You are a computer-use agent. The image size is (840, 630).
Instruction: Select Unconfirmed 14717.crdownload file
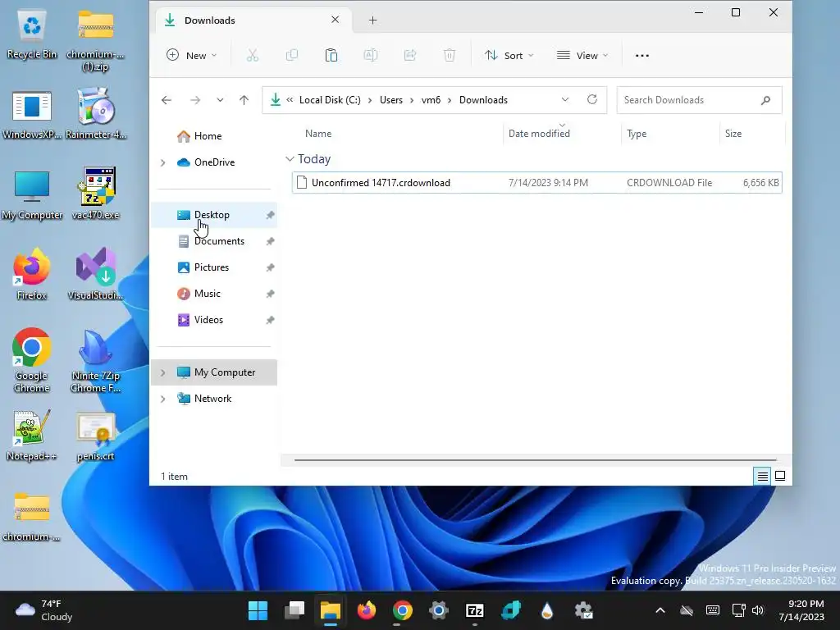pyautogui.click(x=536, y=183)
